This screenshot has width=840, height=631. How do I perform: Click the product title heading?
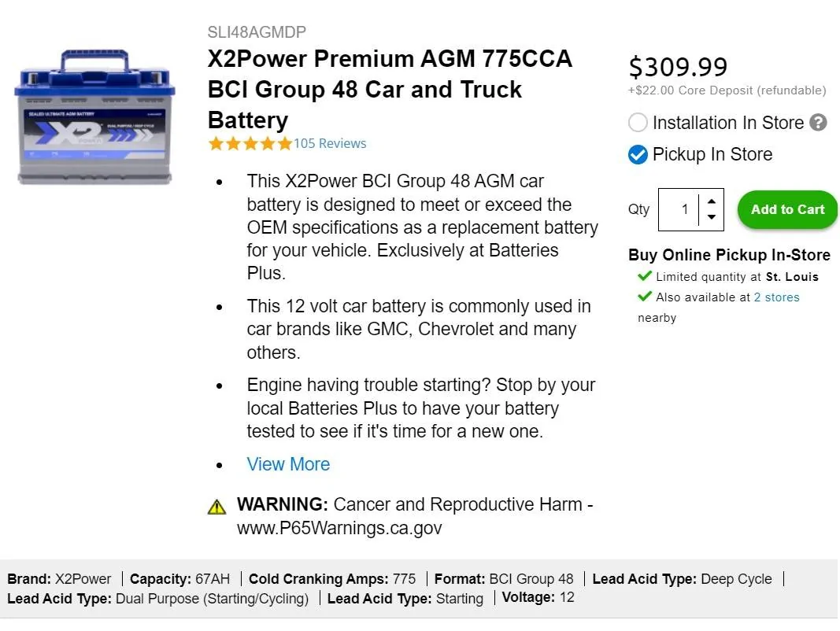click(x=390, y=90)
